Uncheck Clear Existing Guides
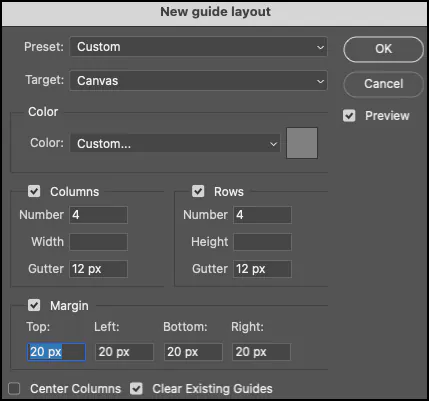Viewport: 429px width, 401px height. coord(136,388)
